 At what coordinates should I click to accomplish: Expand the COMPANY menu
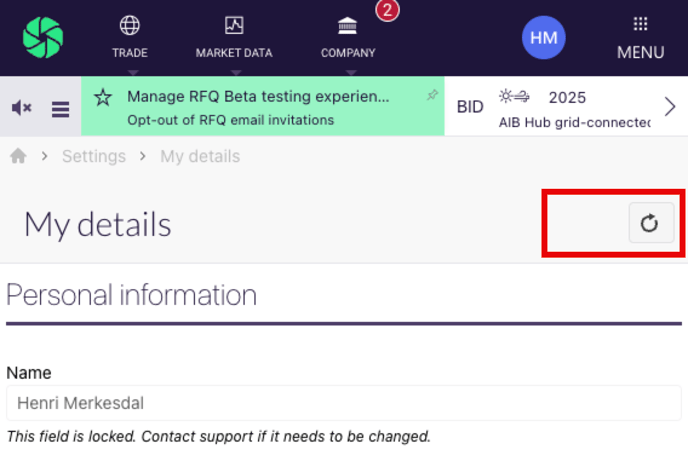(x=348, y=38)
